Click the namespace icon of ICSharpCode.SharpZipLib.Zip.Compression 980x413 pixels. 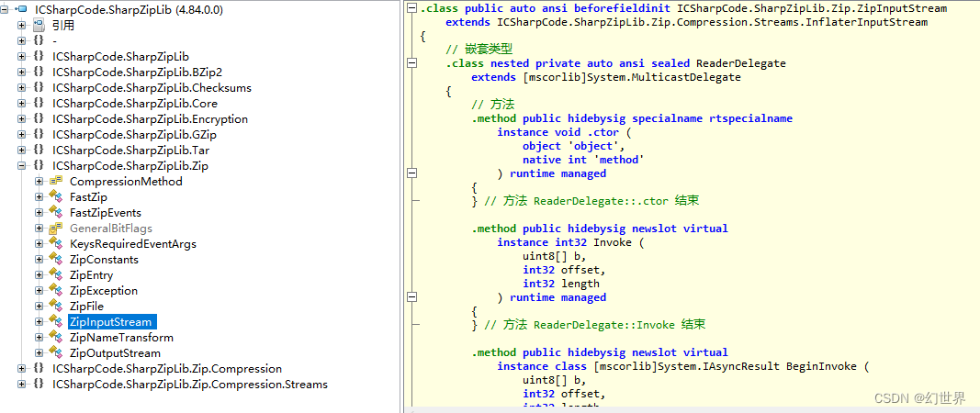point(39,369)
